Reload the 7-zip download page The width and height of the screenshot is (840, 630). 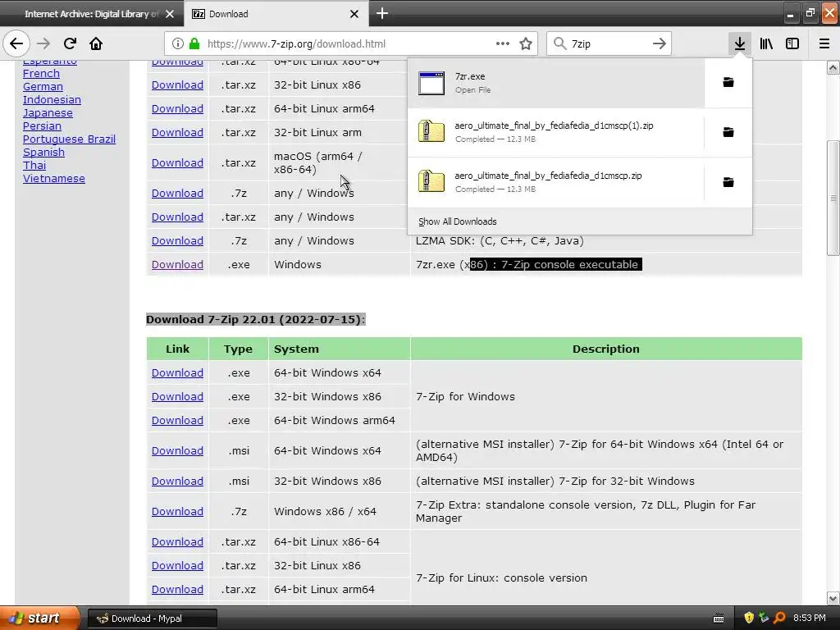70,43
